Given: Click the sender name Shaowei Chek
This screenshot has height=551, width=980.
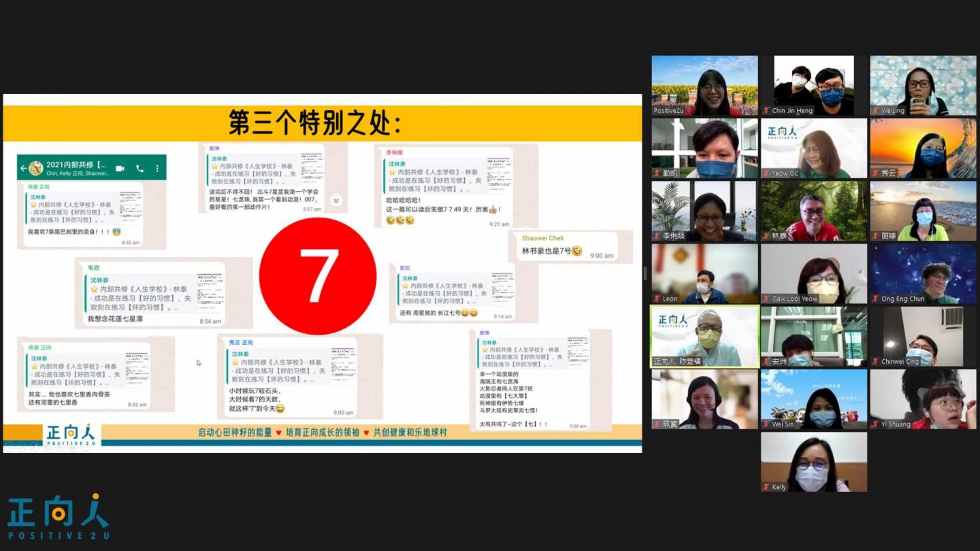Looking at the screenshot, I should [x=542, y=238].
